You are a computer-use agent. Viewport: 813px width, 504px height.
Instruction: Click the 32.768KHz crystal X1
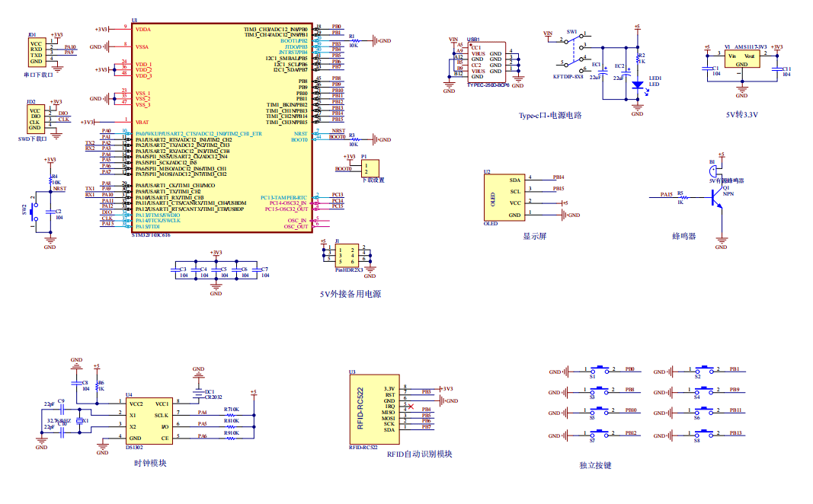click(x=77, y=421)
